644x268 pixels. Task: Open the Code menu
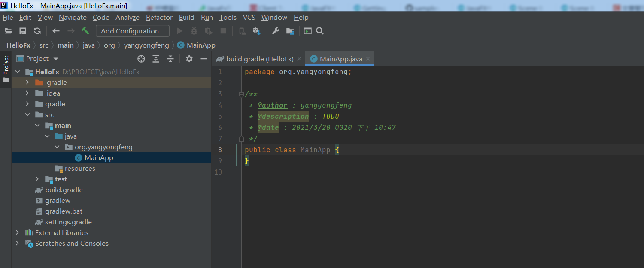pos(101,17)
